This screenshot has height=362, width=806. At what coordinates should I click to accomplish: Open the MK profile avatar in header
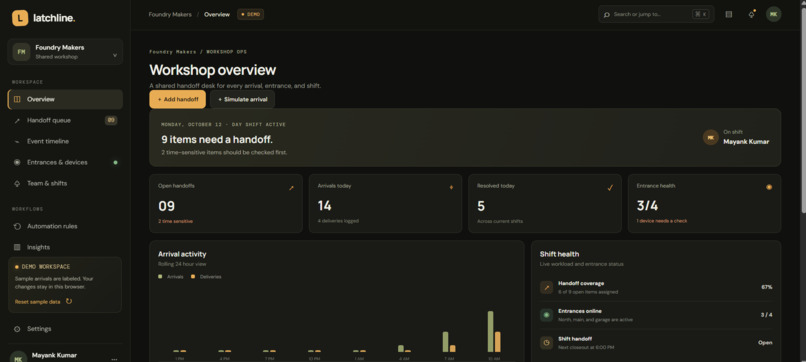coord(774,14)
